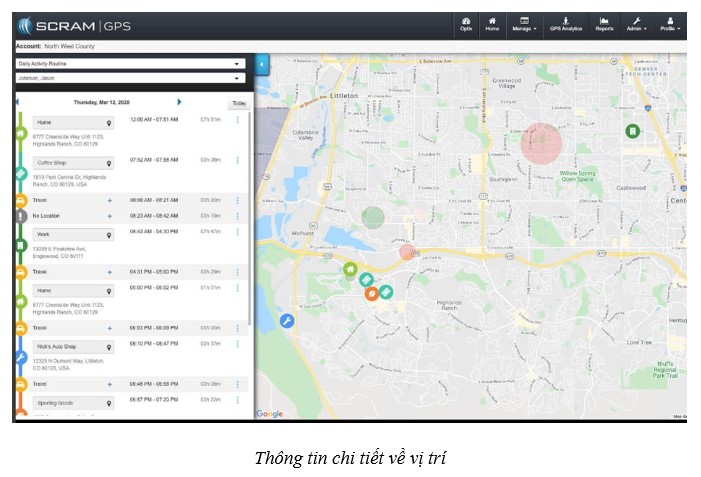Open options menu for Work row
Screen dimensions: 701x477
pos(237,232)
